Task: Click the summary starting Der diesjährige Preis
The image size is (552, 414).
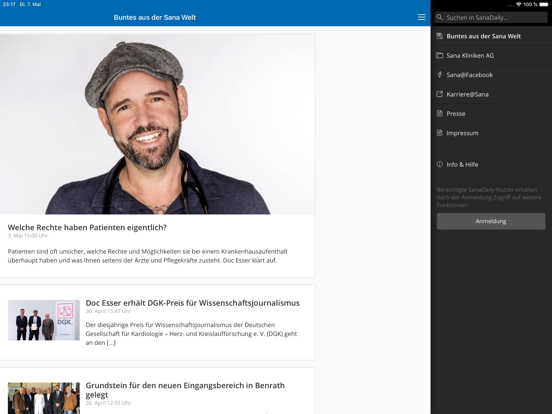Action: pos(191,333)
